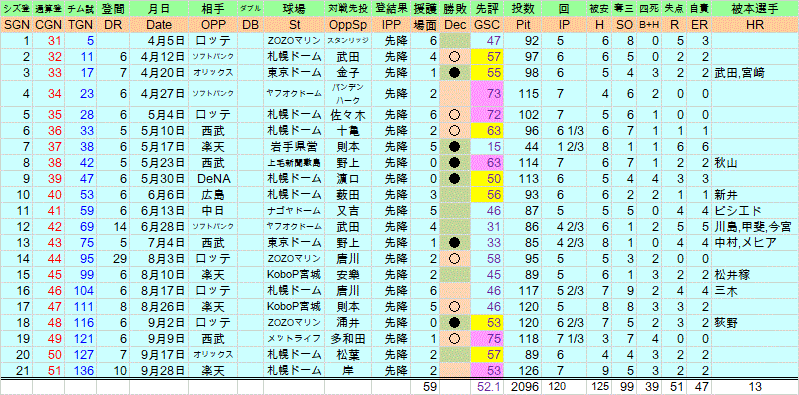Click opposing starter 薮田
The width and height of the screenshot is (799, 395).
[348, 194]
